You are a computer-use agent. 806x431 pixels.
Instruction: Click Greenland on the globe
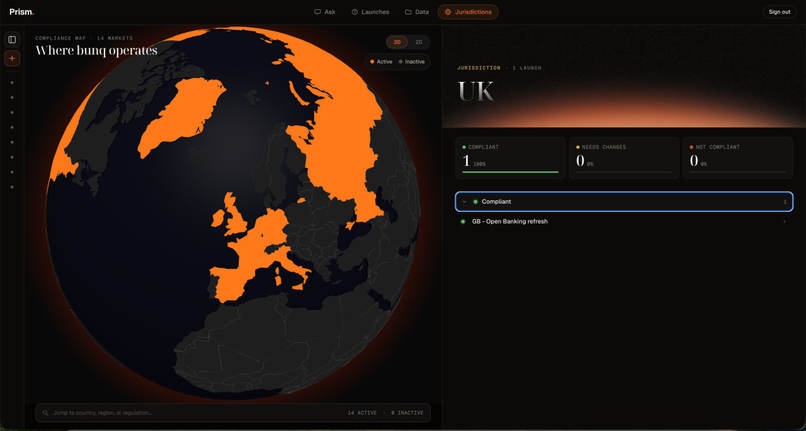(x=181, y=115)
